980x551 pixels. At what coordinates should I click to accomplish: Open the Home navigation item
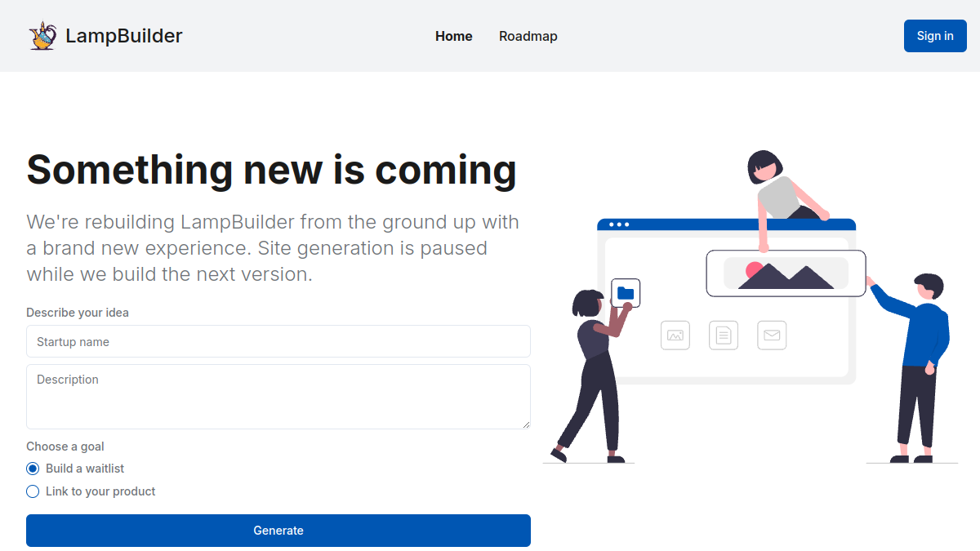pyautogui.click(x=454, y=36)
